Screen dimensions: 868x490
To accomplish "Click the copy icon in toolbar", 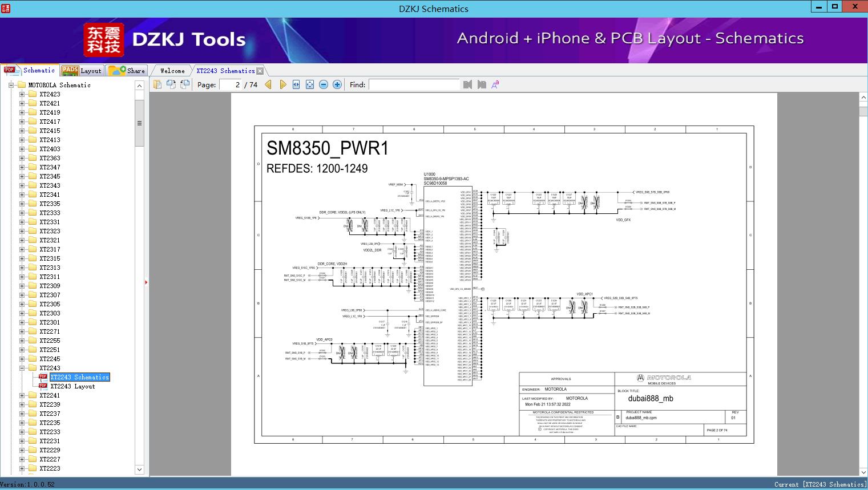I will click(x=158, y=84).
